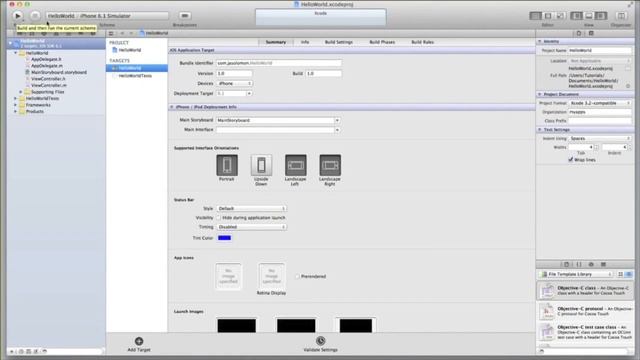Screen dimensions: 640x360
Task: Select the Assistant editor button
Action: 548,16
